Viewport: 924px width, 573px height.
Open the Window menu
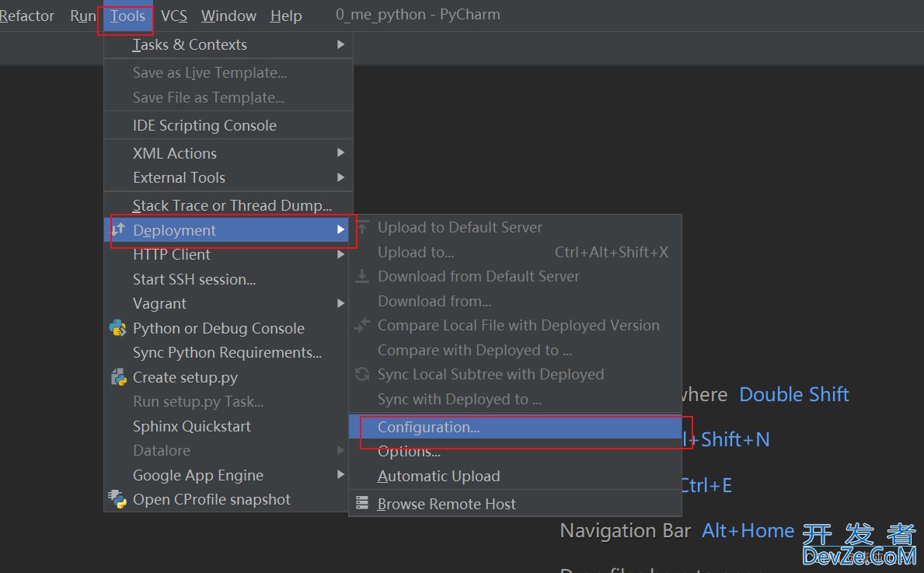[x=228, y=16]
